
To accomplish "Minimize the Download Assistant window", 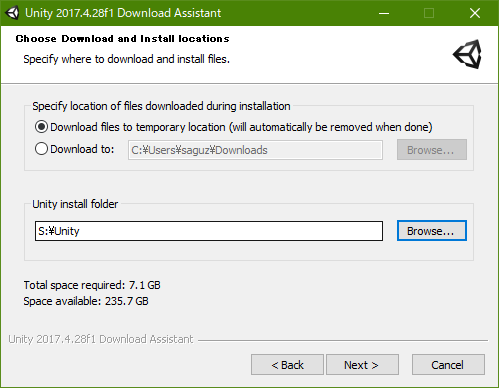I will point(384,13).
